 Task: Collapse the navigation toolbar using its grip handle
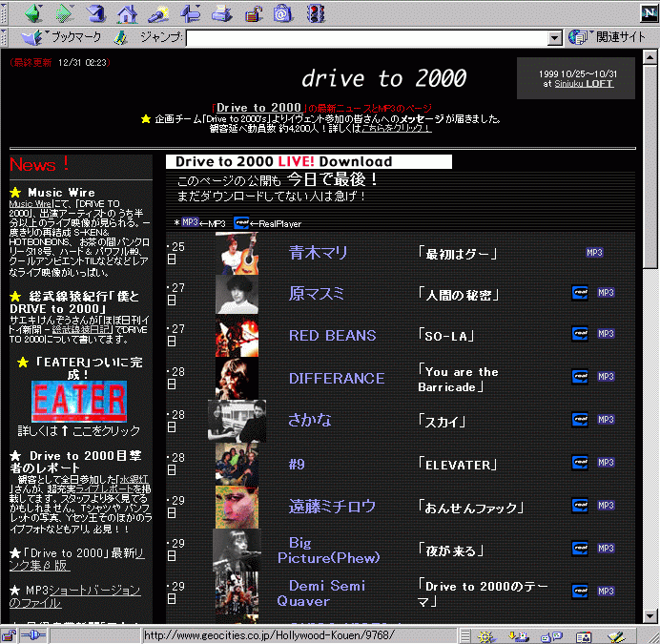[4, 13]
